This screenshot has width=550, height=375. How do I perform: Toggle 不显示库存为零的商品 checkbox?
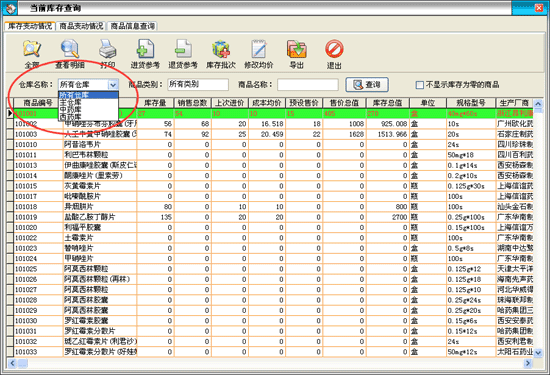(420, 85)
